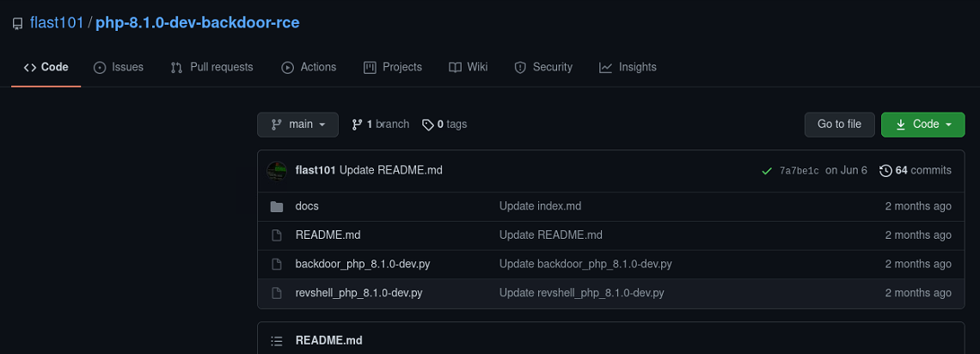Open Update revshell_php_8.1.0-dev.py commit message
Screen dimensions: 980x354
[x=582, y=293]
